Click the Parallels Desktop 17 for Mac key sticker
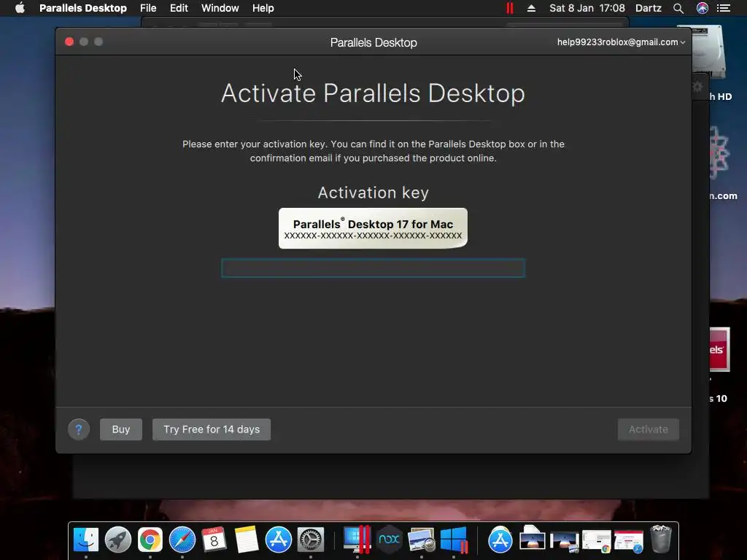747x560 pixels. (x=373, y=228)
